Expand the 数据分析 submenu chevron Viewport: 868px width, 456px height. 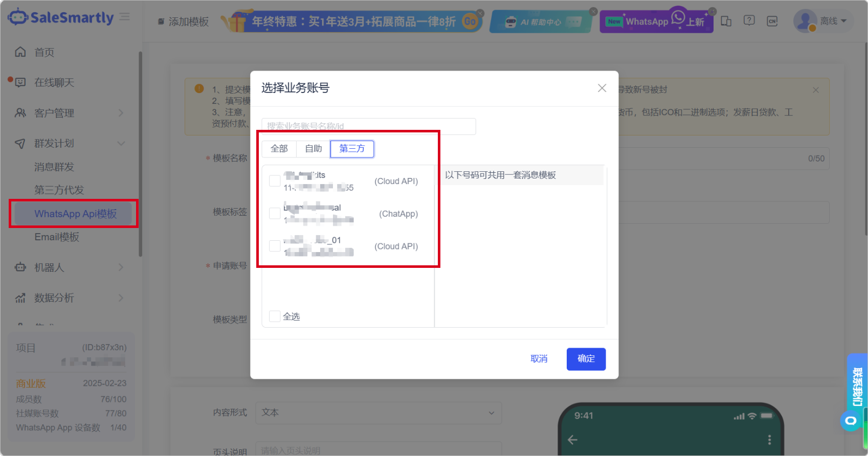point(121,298)
